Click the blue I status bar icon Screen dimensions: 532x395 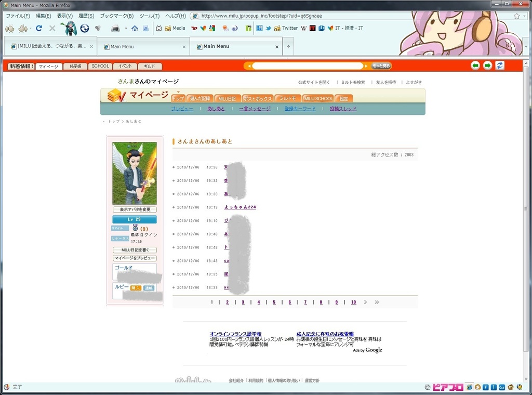click(x=494, y=387)
